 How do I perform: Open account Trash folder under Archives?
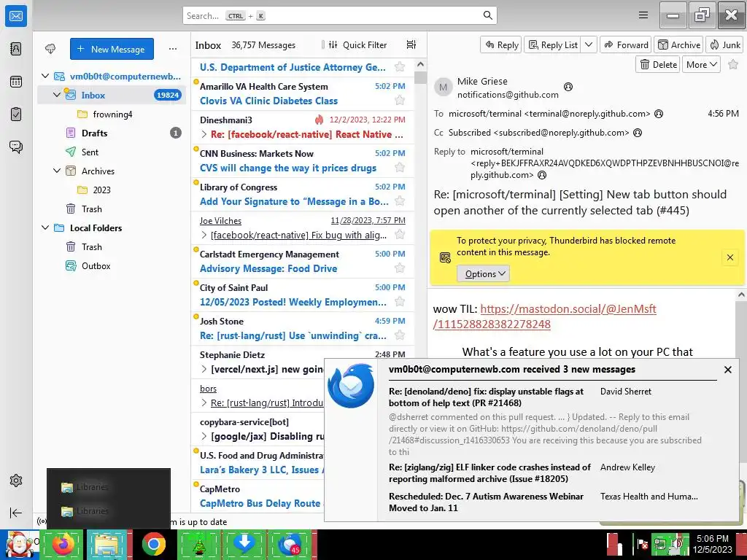[91, 209]
